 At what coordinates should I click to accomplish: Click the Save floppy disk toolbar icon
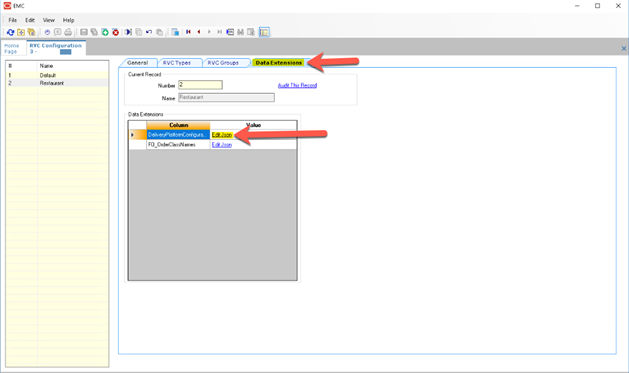84,32
